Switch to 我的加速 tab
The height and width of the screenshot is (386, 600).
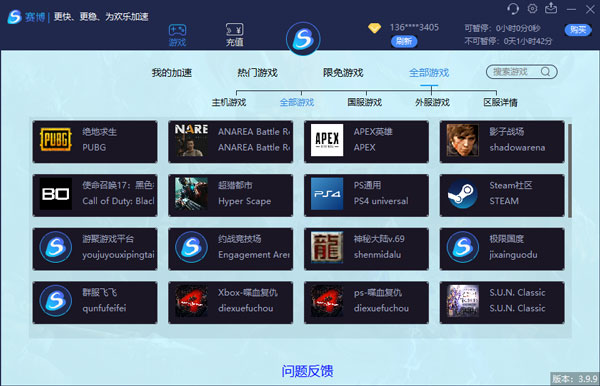click(172, 72)
